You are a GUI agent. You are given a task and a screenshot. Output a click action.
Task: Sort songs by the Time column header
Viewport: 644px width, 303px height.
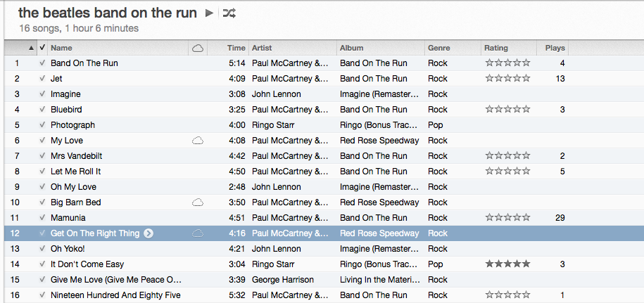click(x=228, y=48)
